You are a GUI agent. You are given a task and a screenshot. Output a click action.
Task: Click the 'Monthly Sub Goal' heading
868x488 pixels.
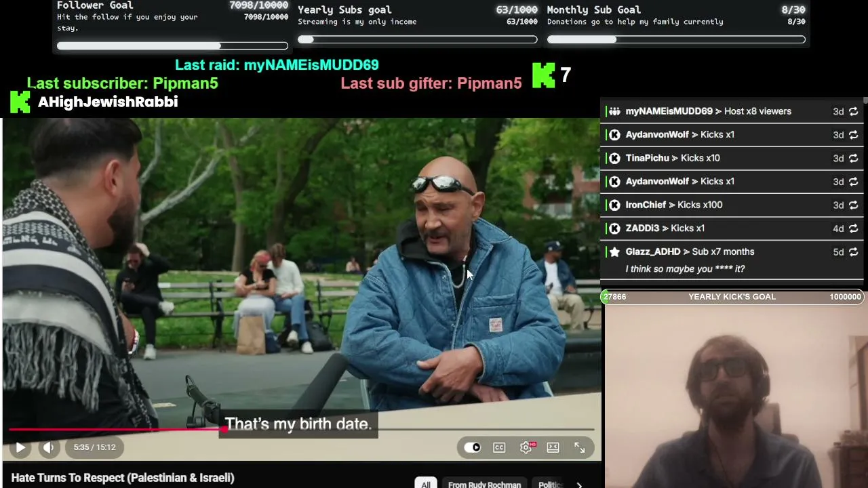594,10
